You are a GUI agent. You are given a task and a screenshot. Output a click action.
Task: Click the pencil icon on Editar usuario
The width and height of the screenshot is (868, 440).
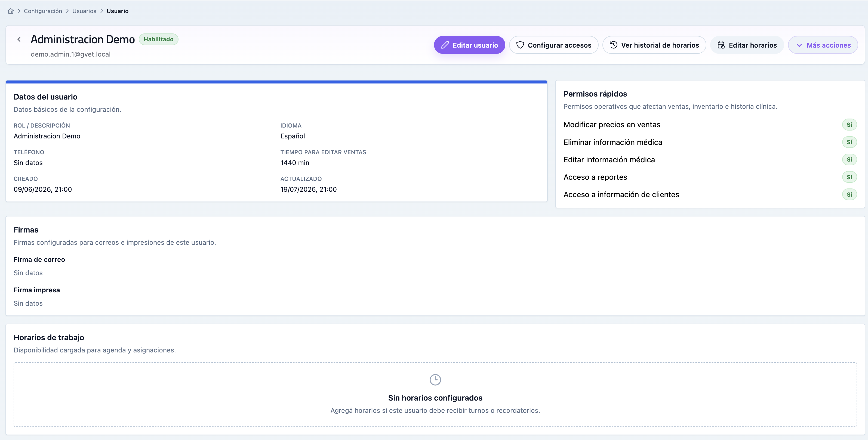click(445, 45)
